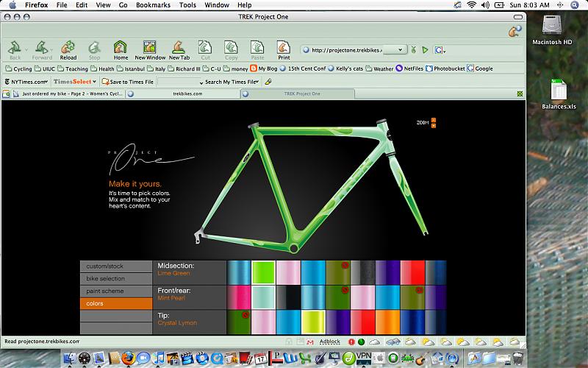The height and width of the screenshot is (368, 588).
Task: Click the Print toolbar icon
Action: (x=284, y=50)
